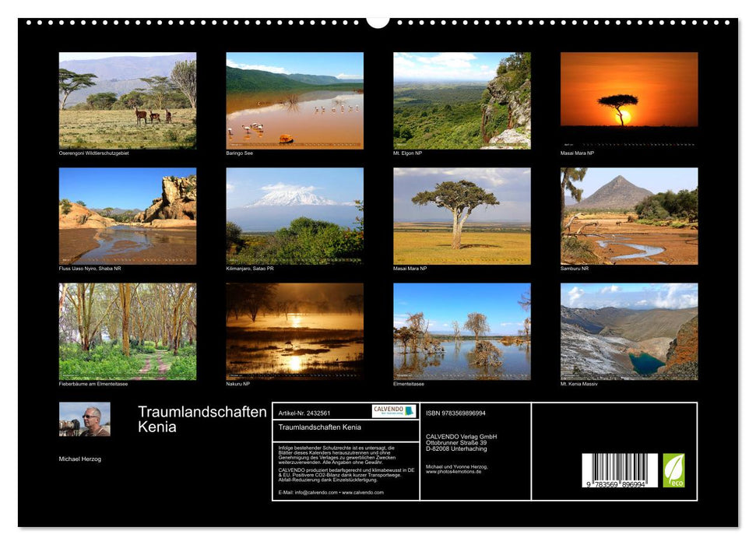
Task: Click the 'Mt. Kenia Massiv' caption
Action: pyautogui.click(x=579, y=385)
